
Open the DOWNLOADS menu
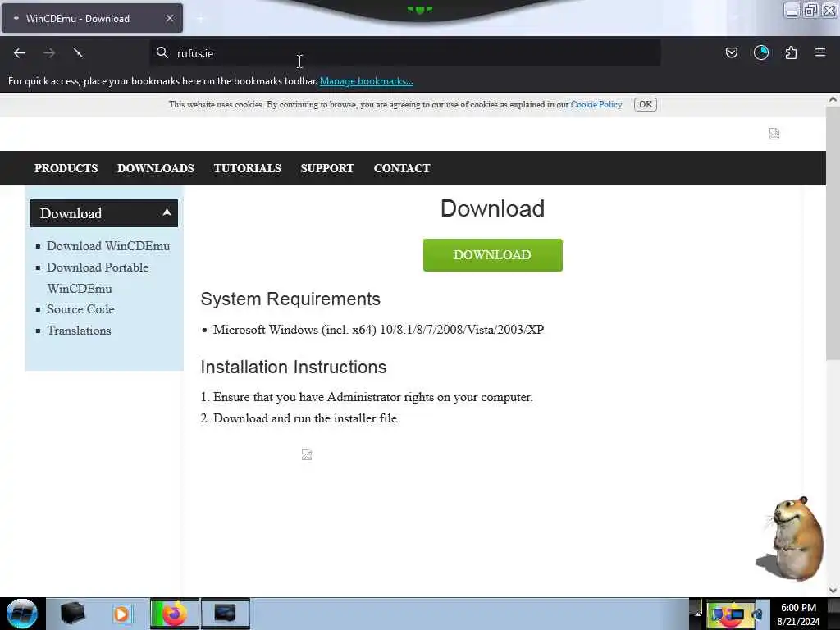(x=155, y=168)
